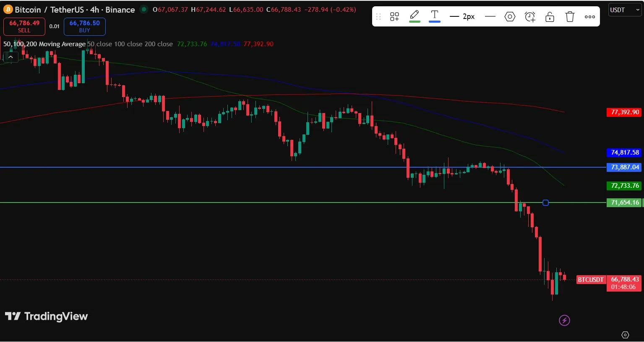Open the USDT currency dropdown
The height and width of the screenshot is (342, 644).
pos(625,10)
